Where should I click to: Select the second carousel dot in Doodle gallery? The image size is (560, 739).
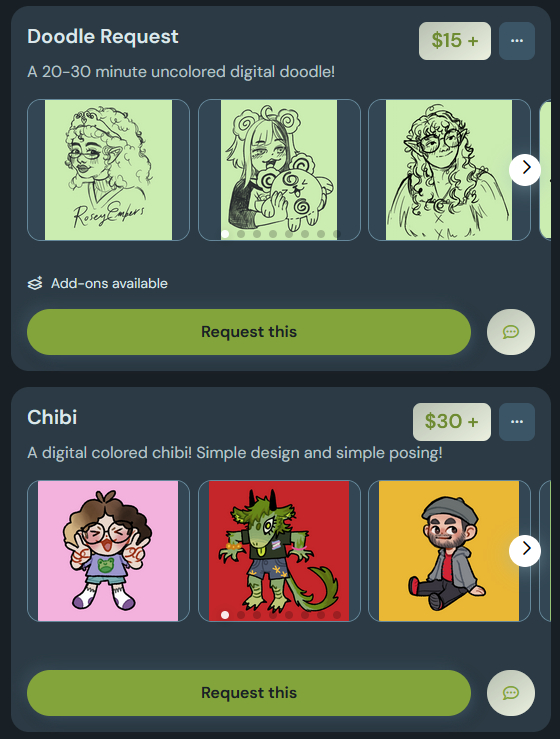point(241,234)
